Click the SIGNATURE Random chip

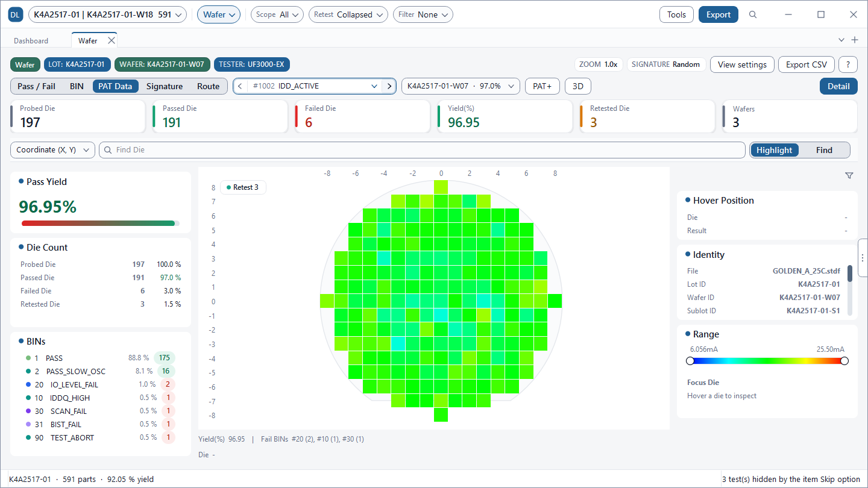pyautogui.click(x=665, y=64)
